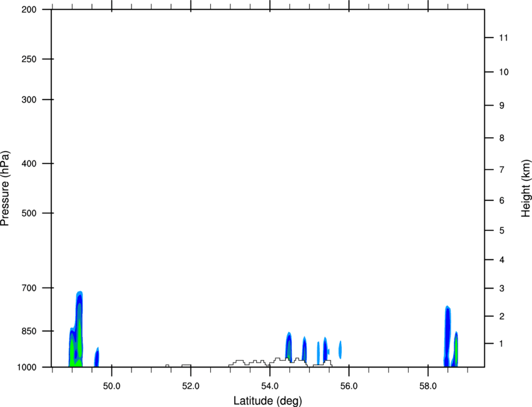Pick the 10 km height label
Screen dimensions: 532x407
[x=504, y=72]
